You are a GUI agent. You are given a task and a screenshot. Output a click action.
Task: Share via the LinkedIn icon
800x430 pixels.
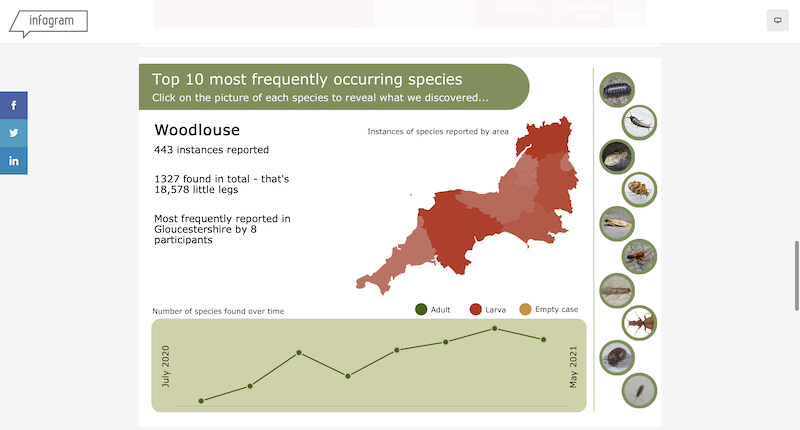pos(14,161)
